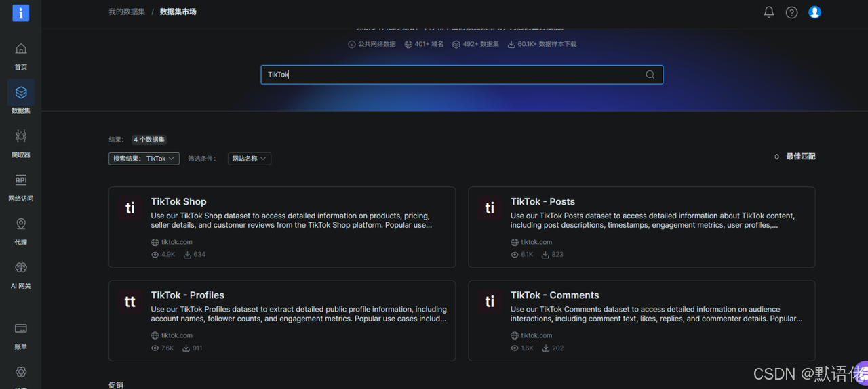The width and height of the screenshot is (868, 389).
Task: Click the search magnifier icon
Action: click(650, 75)
